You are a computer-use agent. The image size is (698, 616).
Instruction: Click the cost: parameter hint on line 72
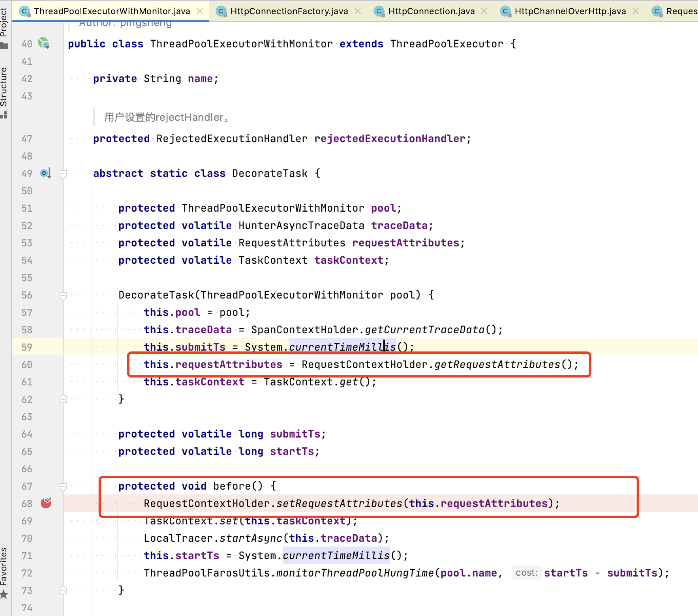click(526, 573)
